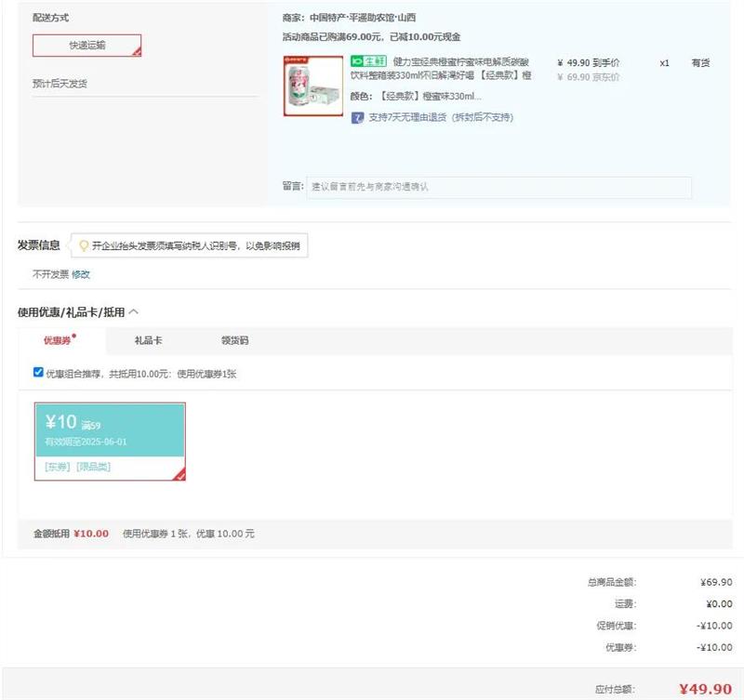The image size is (744, 700).
Task: Click the 限品类 tag on coupon
Action: pyautogui.click(x=93, y=467)
